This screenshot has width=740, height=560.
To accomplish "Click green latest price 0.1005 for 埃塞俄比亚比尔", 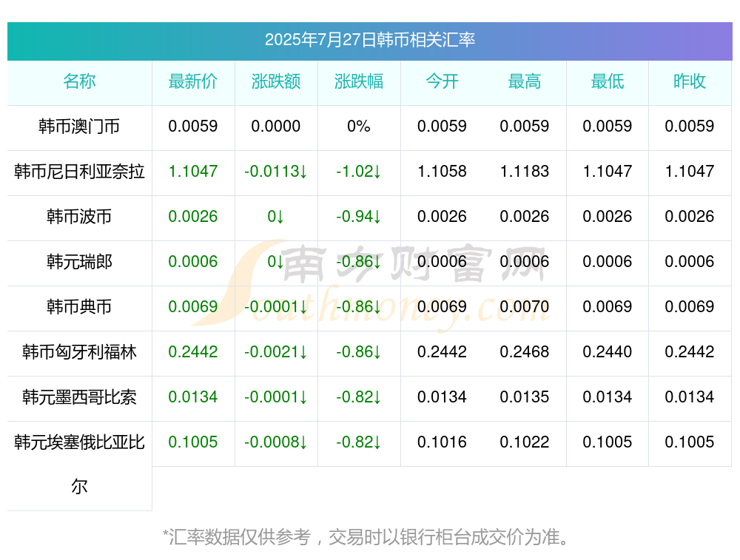I will [x=193, y=442].
